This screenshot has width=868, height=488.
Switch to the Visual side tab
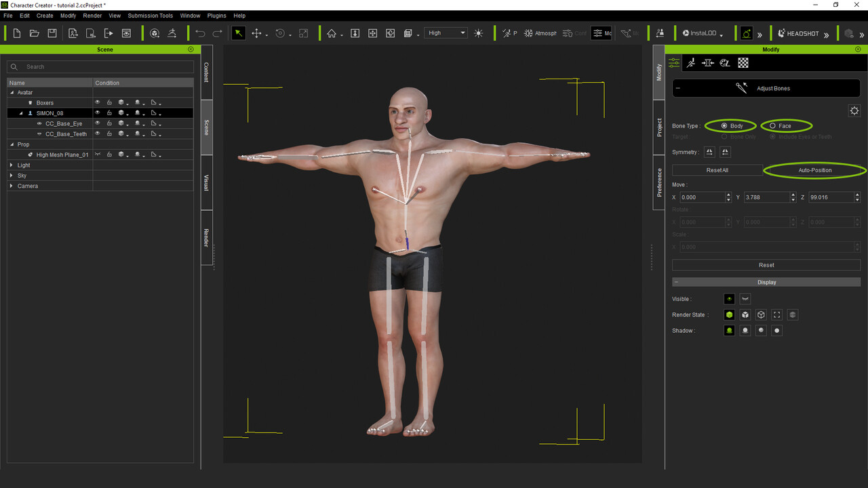click(207, 182)
